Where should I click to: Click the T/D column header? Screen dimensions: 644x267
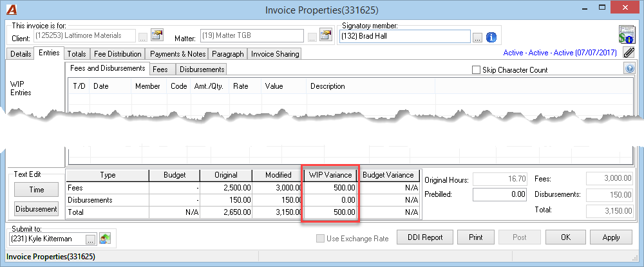(79, 86)
